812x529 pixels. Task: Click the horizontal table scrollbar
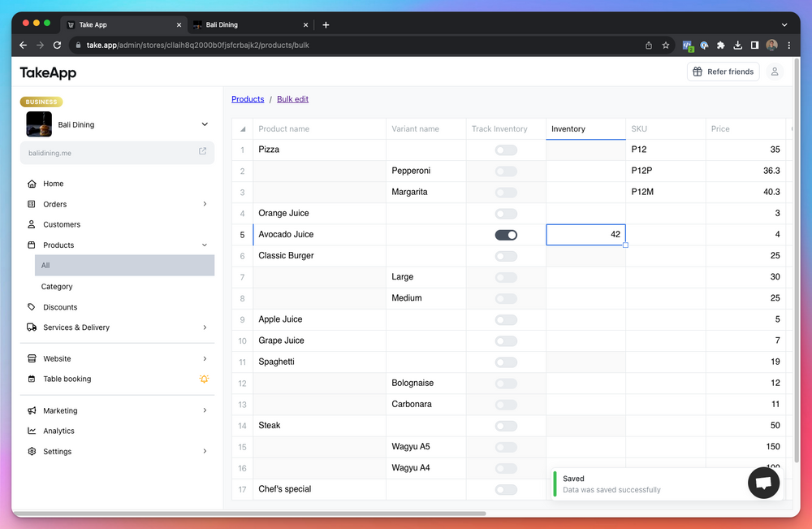[249, 514]
